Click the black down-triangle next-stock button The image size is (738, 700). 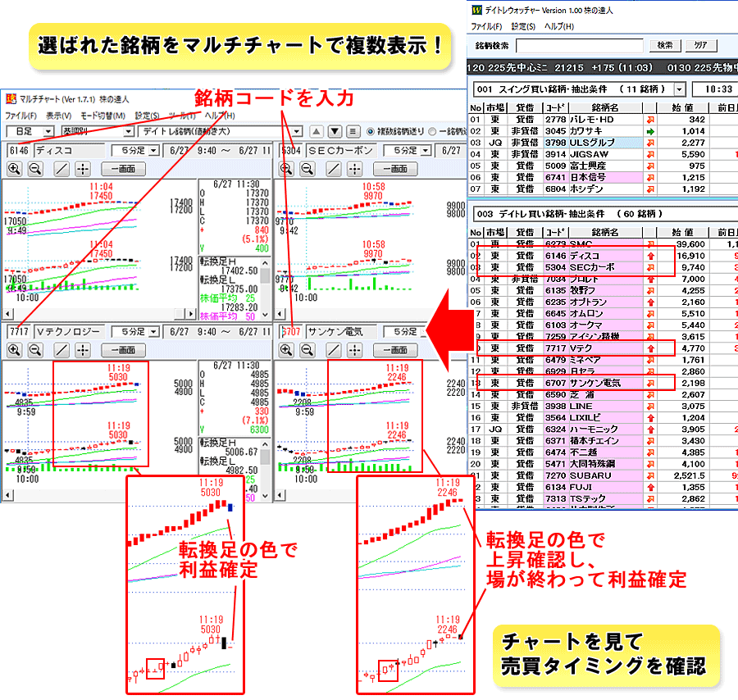[335, 131]
